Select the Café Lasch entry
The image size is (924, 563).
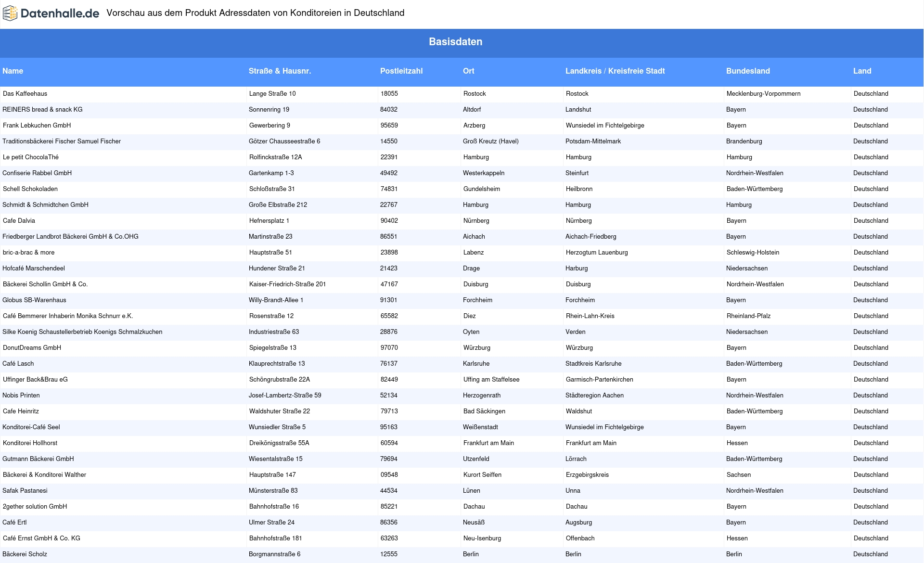tap(18, 364)
